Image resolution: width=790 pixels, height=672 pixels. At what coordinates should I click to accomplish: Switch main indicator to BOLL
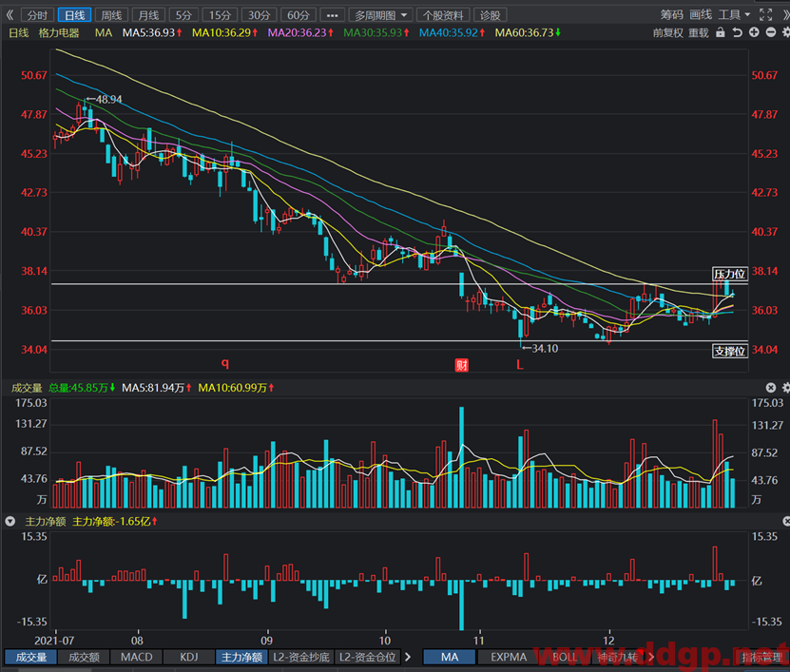coord(565,657)
